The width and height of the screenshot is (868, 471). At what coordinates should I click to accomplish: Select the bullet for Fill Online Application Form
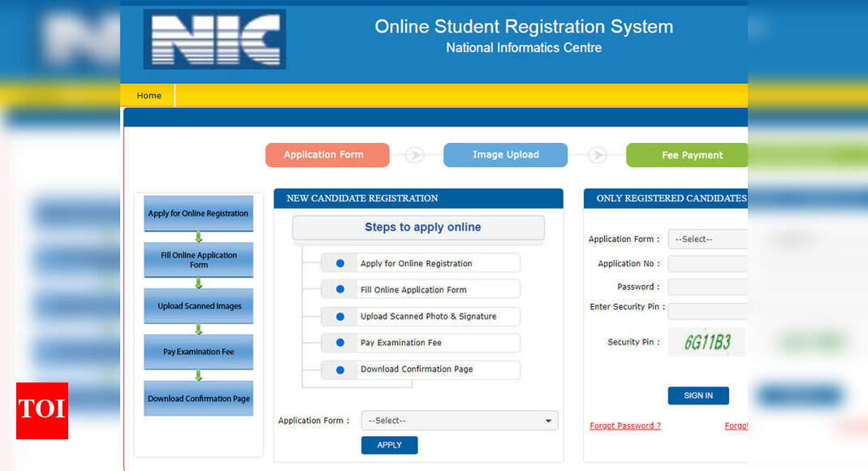(340, 288)
